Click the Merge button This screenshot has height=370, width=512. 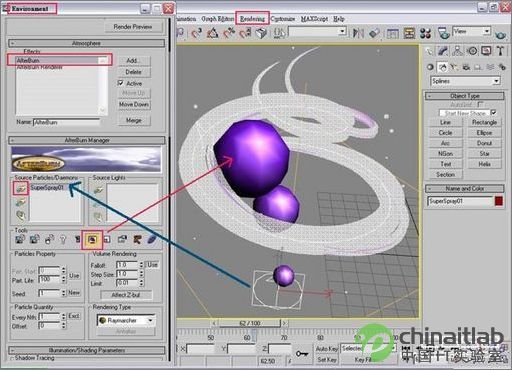pos(134,120)
